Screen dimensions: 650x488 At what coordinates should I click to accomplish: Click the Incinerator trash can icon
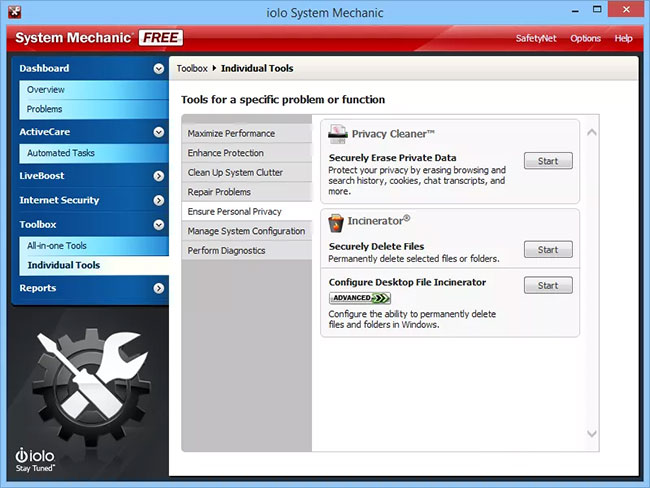tap(336, 223)
